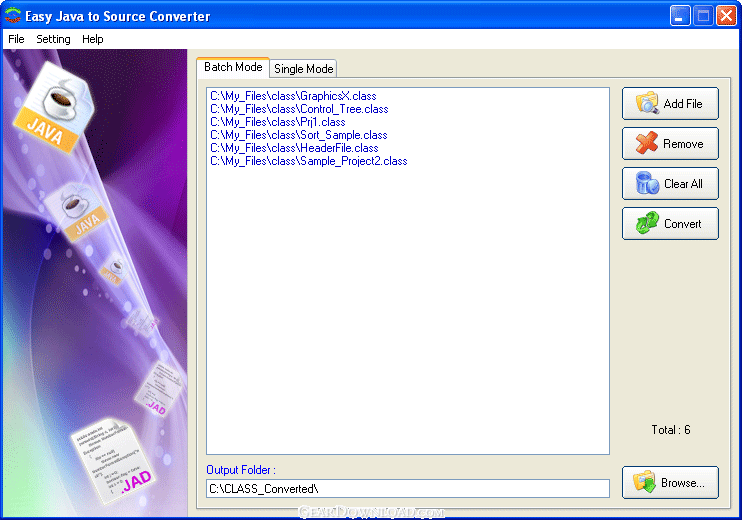This screenshot has width=742, height=520.
Task: Start conversion with Convert label
Action: point(682,224)
